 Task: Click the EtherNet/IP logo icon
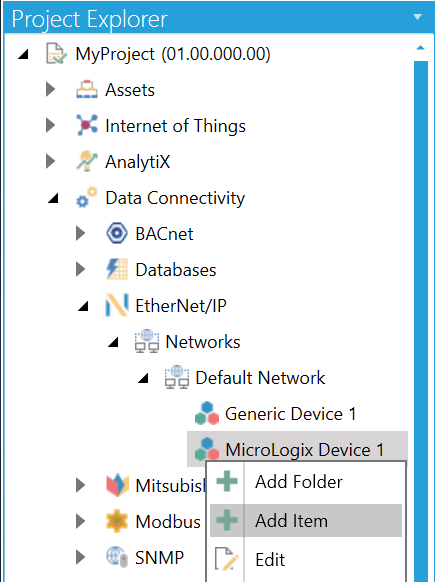[x=117, y=305]
